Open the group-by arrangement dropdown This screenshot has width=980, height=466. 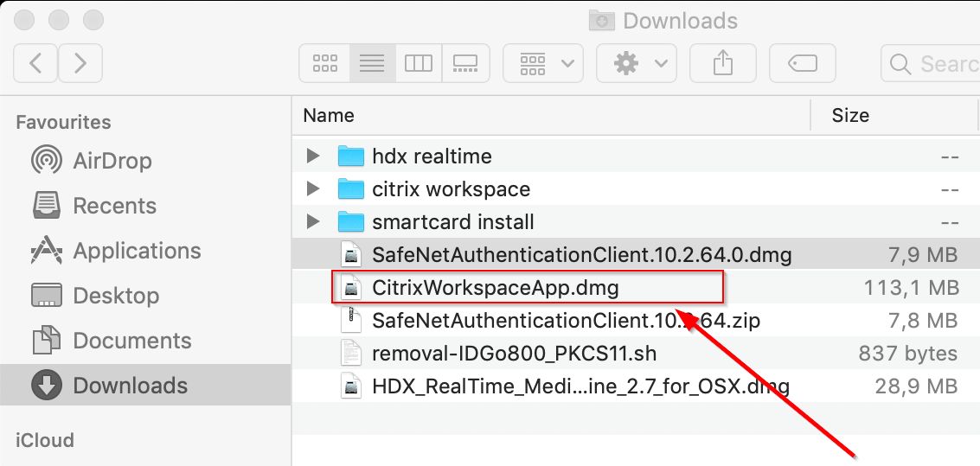tap(543, 63)
